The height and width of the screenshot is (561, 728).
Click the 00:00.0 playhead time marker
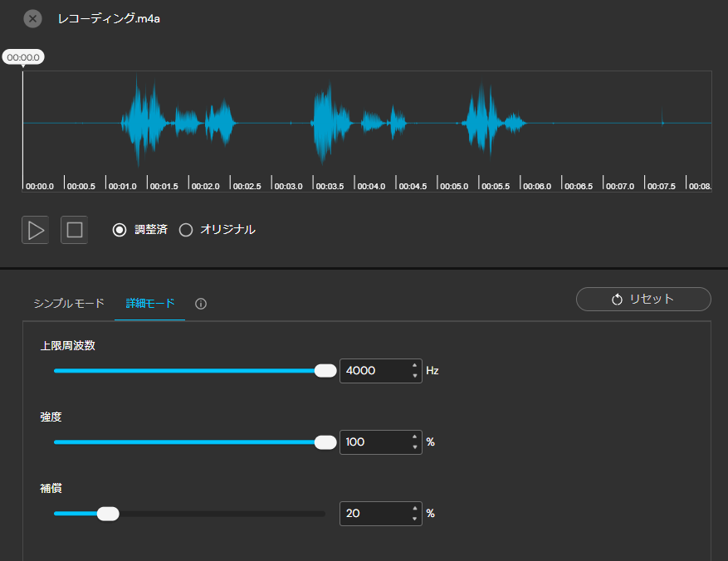tap(23, 57)
